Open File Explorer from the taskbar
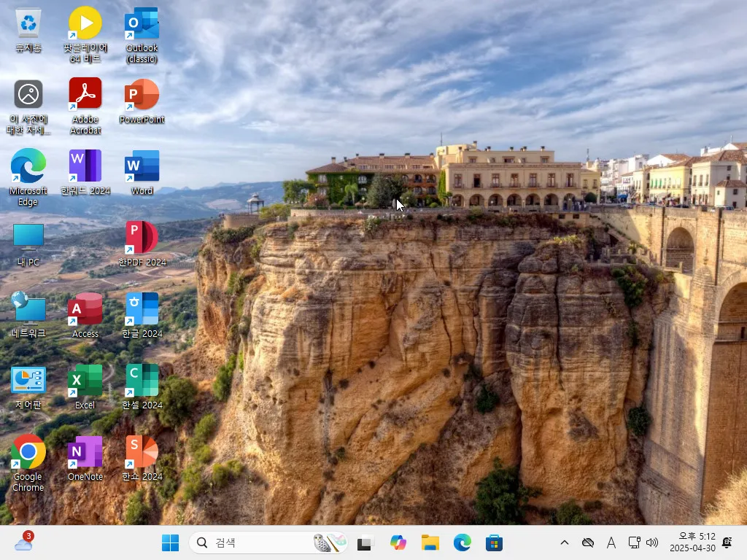 tap(430, 543)
